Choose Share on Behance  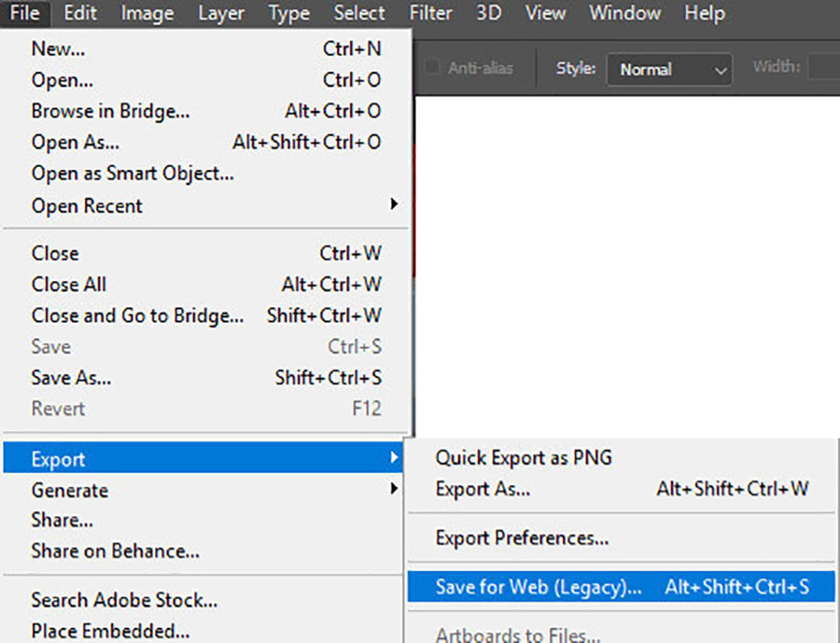click(115, 552)
